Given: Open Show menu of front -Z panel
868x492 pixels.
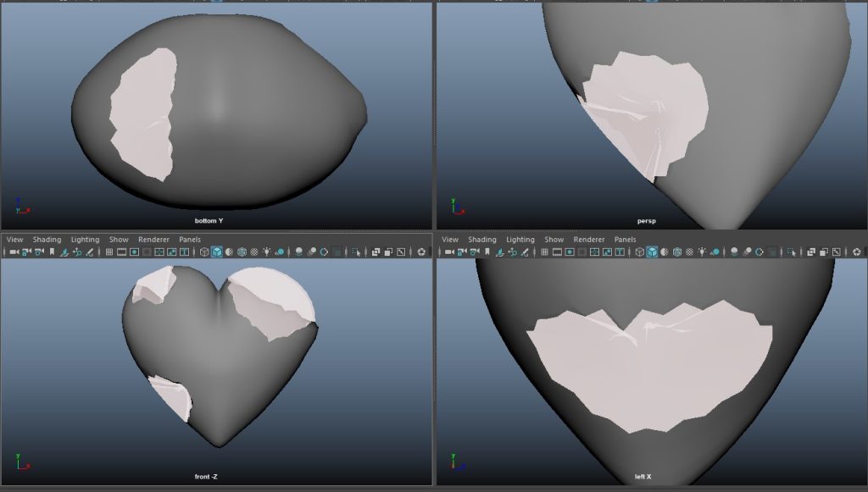Looking at the screenshot, I should (x=119, y=240).
